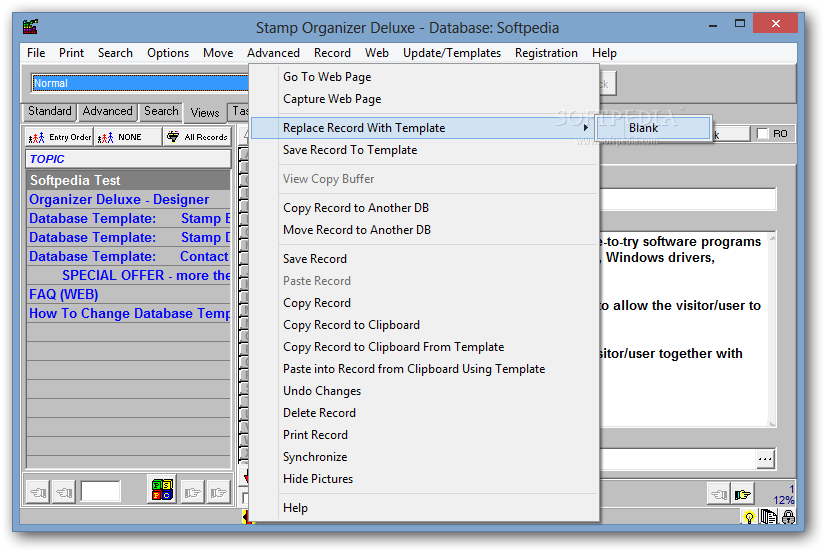
Task: Choose Move Record to Another DB
Action: point(425,230)
